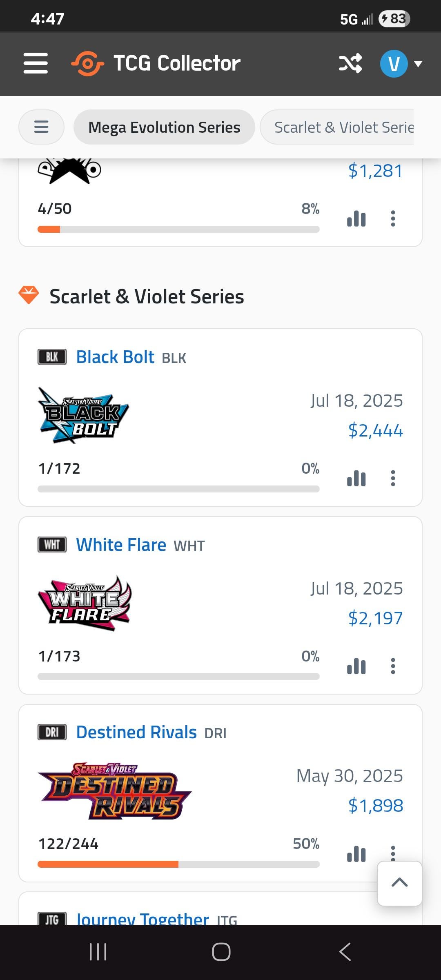Open the $2,444 Black Bolt price link
441x980 pixels.
pos(375,430)
